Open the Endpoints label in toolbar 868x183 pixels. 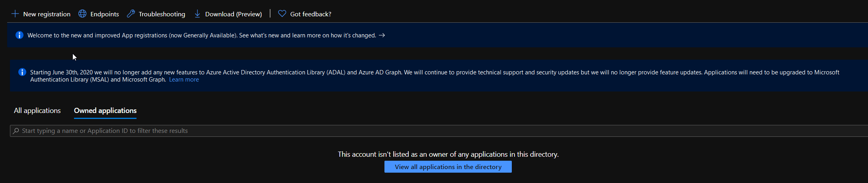click(x=104, y=14)
